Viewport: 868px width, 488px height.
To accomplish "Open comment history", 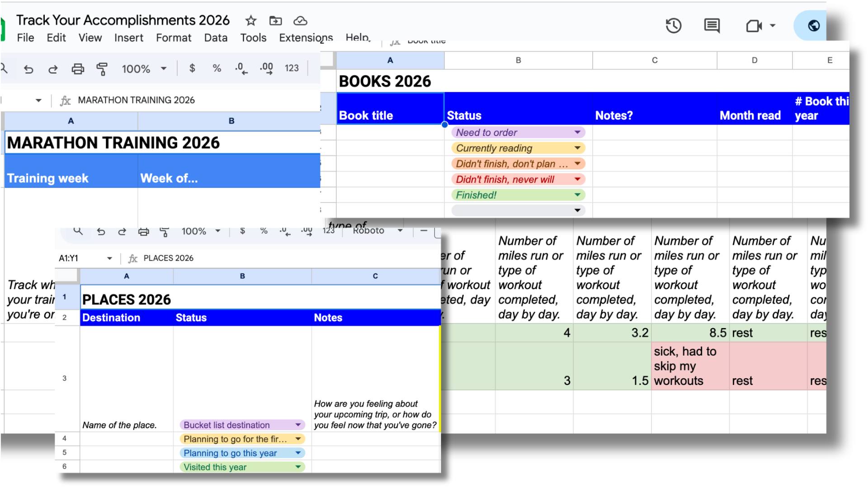I will pos(712,26).
